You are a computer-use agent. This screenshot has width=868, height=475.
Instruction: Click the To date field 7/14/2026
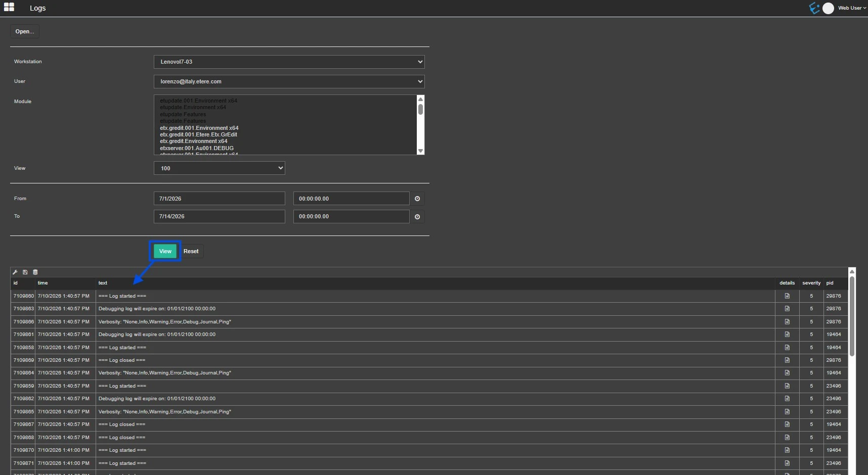click(x=219, y=216)
